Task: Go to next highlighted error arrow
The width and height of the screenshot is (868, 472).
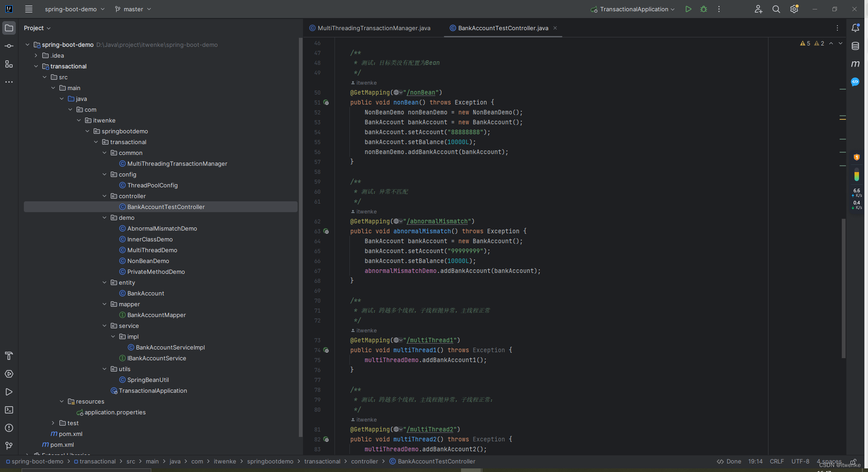Action: click(x=841, y=44)
